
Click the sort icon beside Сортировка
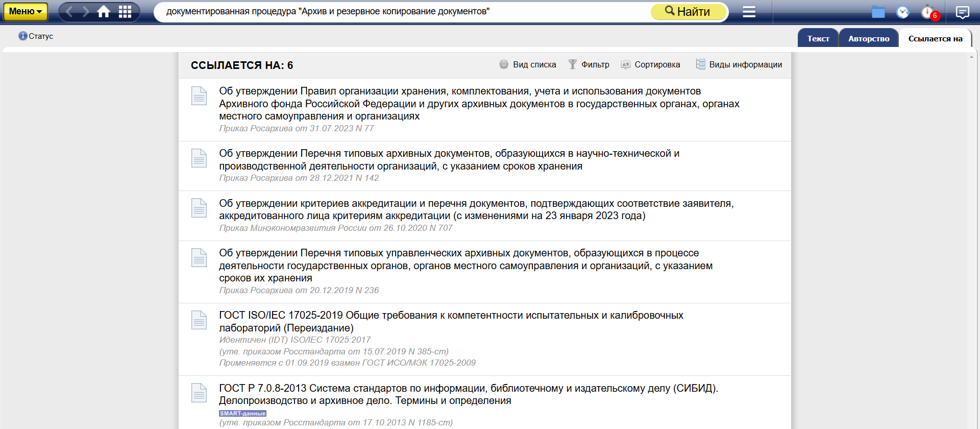[x=625, y=64]
